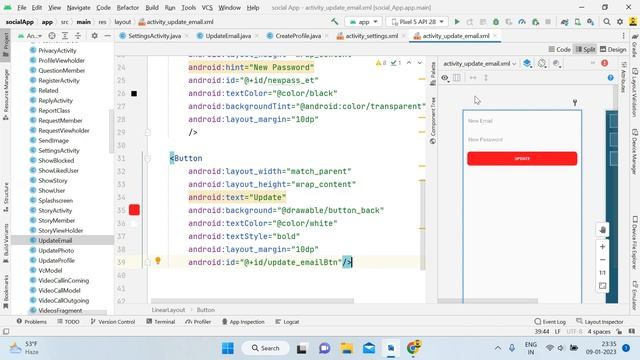Open Mail app from taskbar

pos(369,348)
